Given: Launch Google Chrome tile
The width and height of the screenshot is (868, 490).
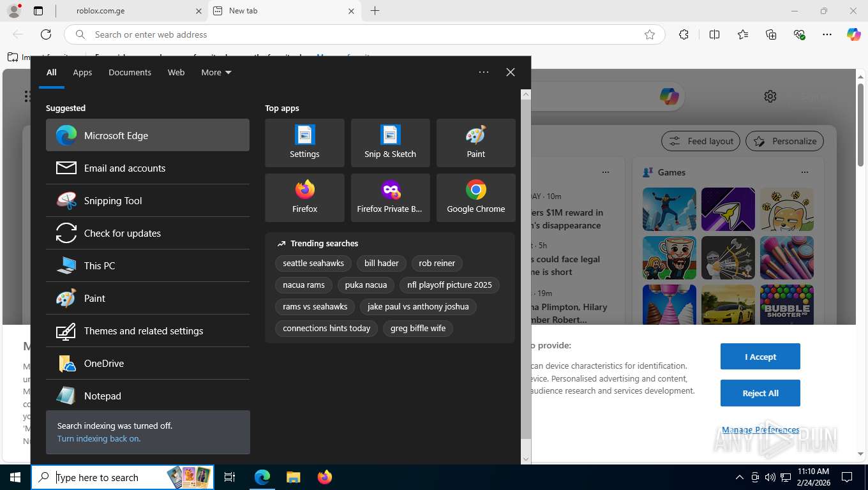Looking at the screenshot, I should (x=475, y=198).
